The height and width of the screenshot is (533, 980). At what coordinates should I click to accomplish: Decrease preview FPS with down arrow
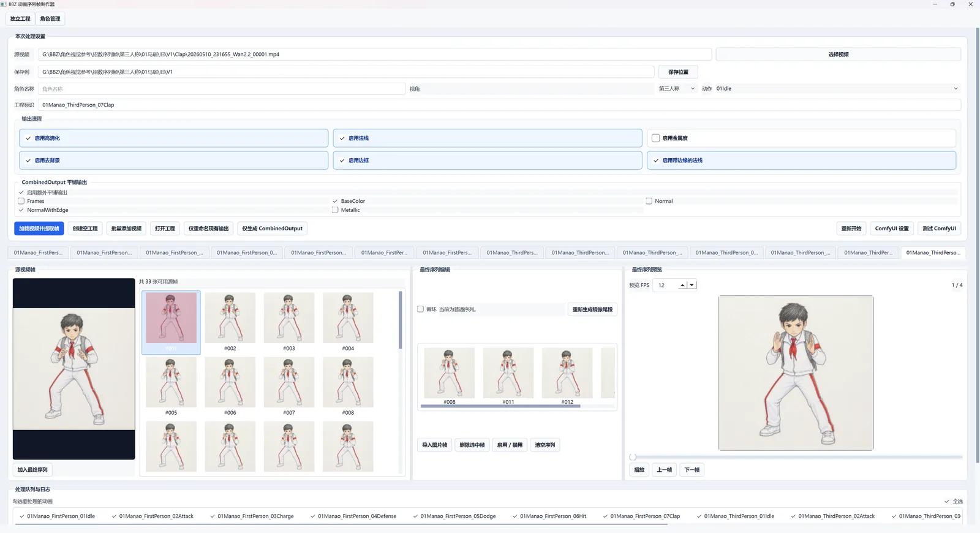coord(692,285)
